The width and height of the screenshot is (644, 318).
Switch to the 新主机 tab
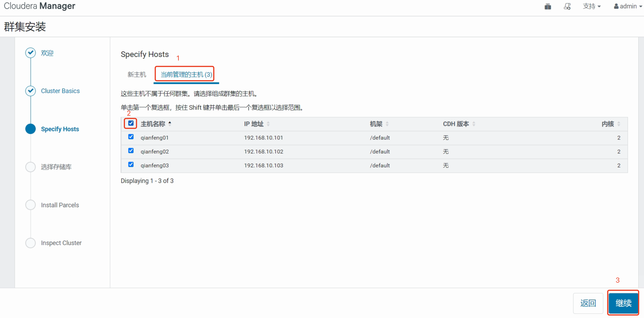pos(137,75)
